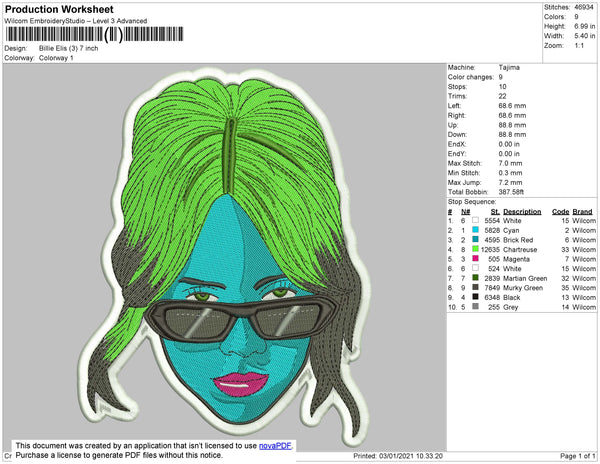The width and height of the screenshot is (600, 464).
Task: Click the Min Stitch value '0.3 mm'
Action: (510, 173)
